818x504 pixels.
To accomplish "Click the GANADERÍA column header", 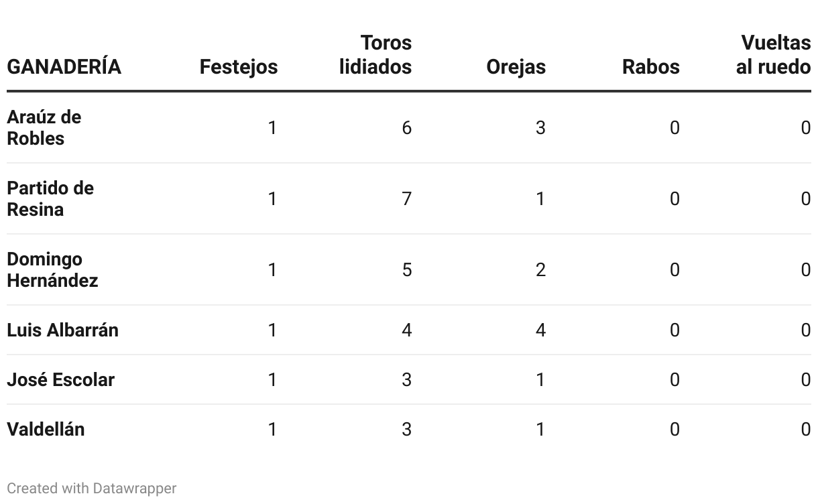I will pyautogui.click(x=64, y=67).
